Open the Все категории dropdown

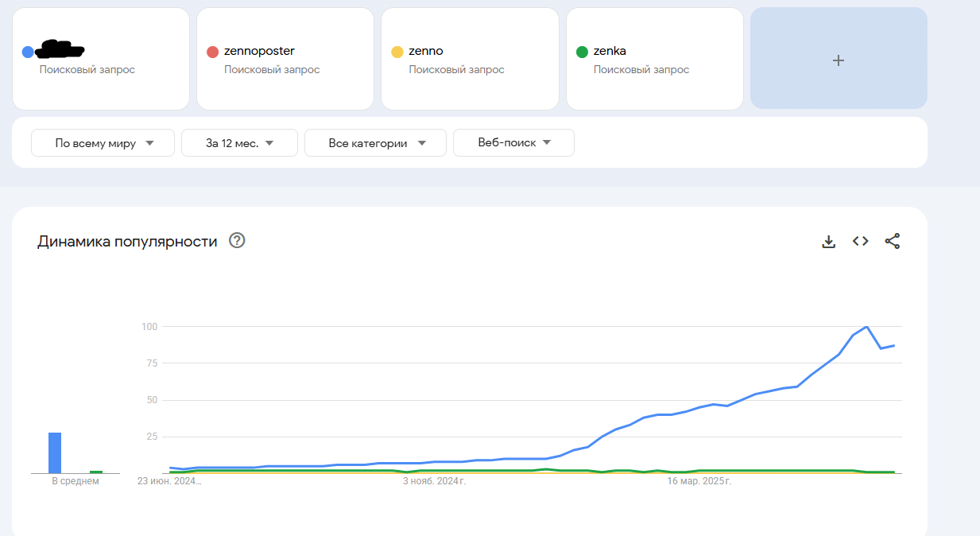(375, 143)
